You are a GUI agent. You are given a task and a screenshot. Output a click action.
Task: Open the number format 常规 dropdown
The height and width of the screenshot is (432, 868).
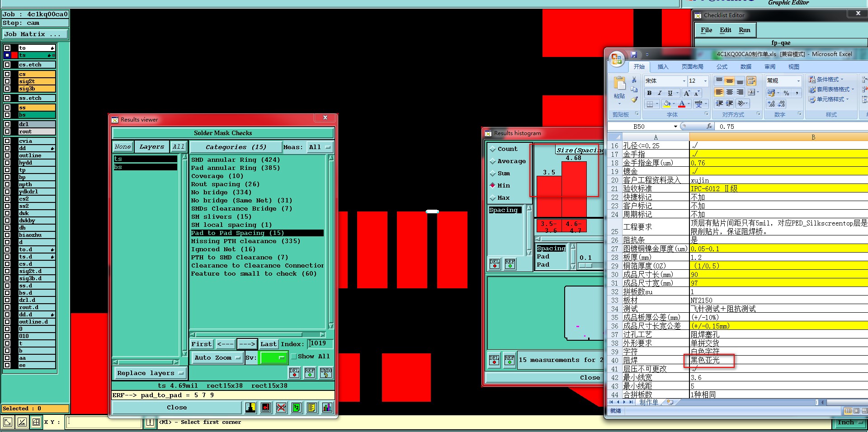(798, 81)
